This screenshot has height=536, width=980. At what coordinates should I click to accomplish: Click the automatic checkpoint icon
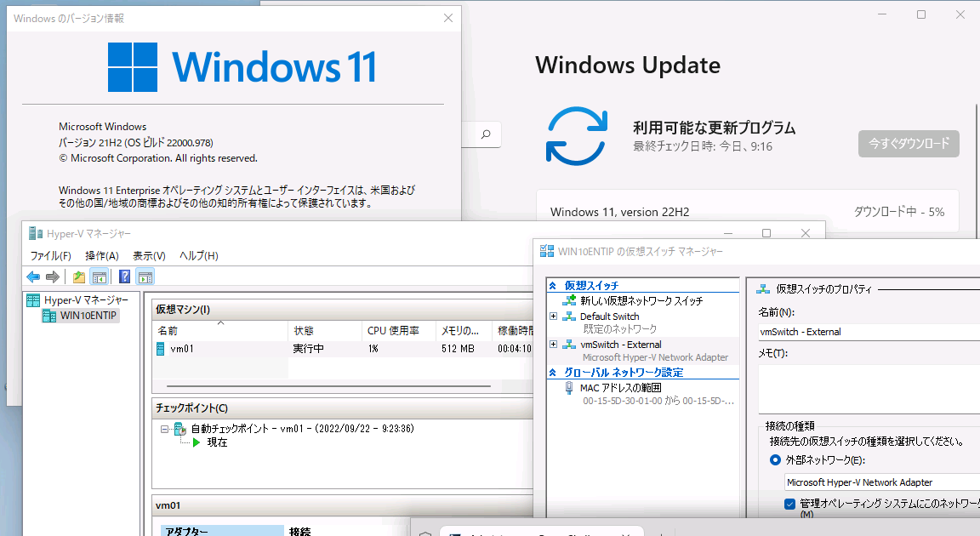[x=180, y=429]
